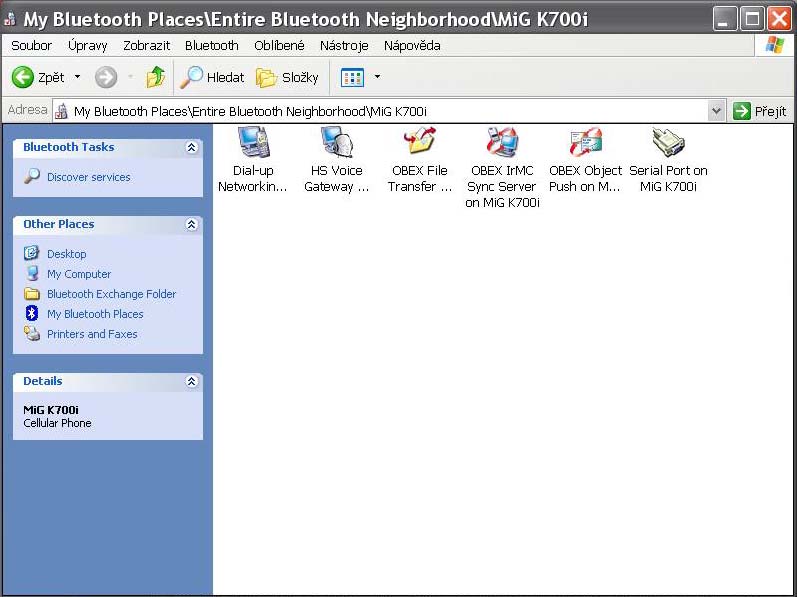Collapse the Details panel
Image resolution: width=797 pixels, height=597 pixels.
pos(192,381)
